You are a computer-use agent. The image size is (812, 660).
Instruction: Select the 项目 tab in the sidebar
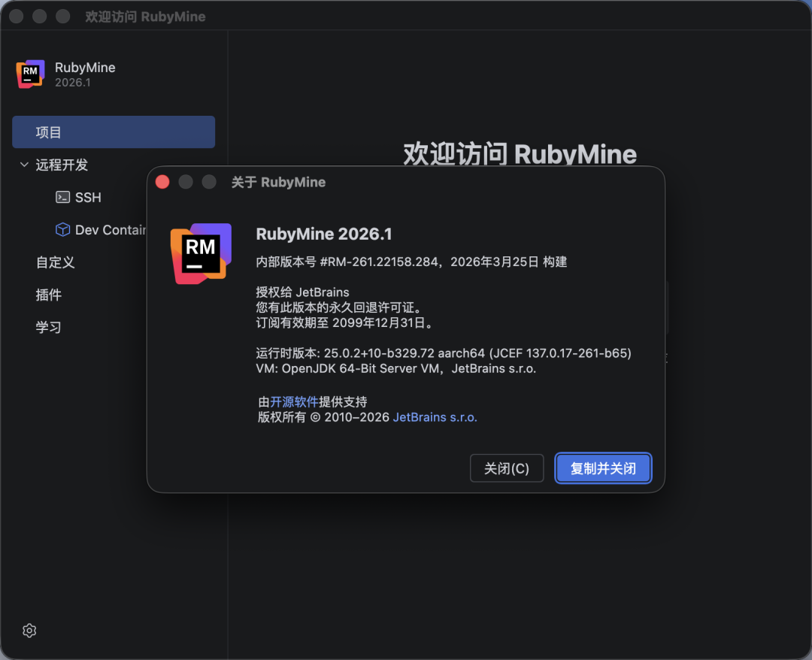[113, 132]
